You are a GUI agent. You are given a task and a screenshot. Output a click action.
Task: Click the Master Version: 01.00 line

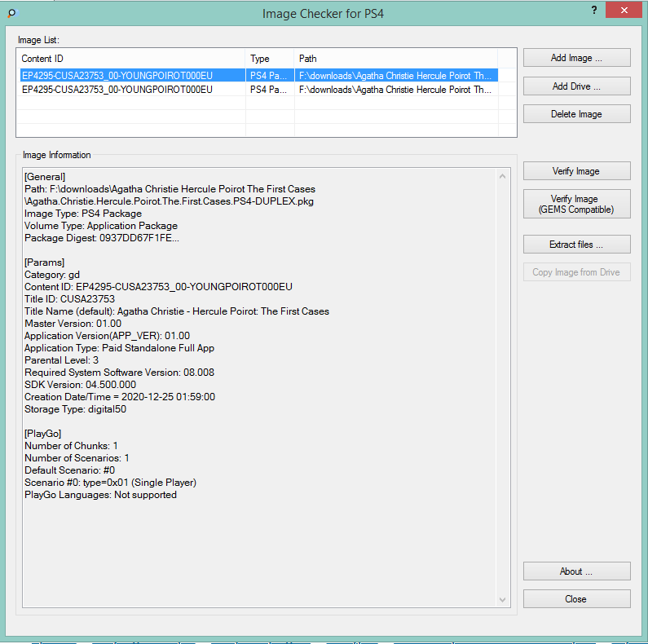point(73,324)
